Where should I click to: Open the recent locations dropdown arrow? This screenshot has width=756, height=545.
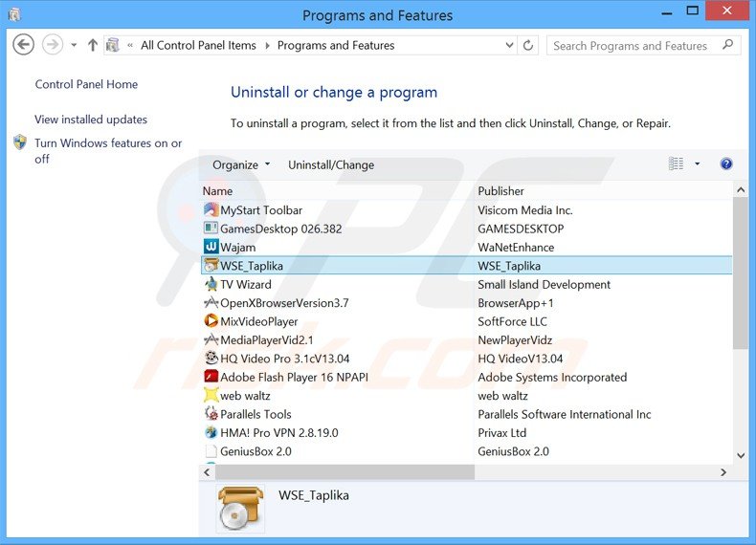coord(74,45)
